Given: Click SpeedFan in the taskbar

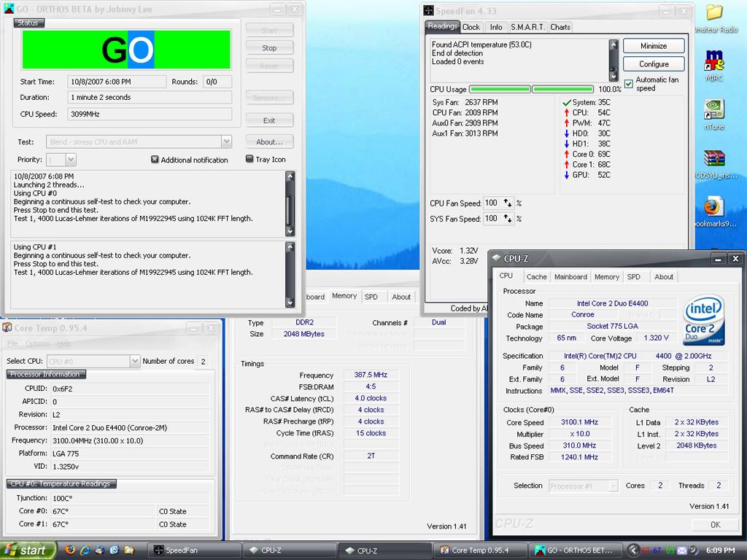Looking at the screenshot, I should 193,551.
